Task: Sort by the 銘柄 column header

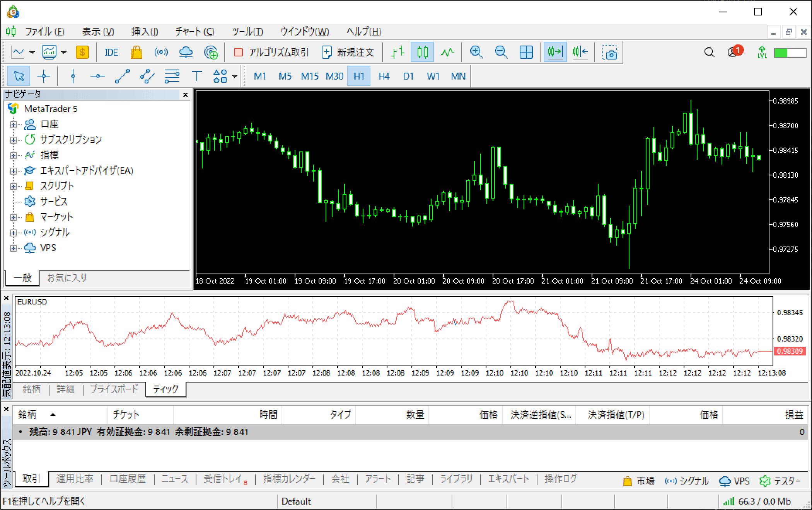Action: coord(60,415)
